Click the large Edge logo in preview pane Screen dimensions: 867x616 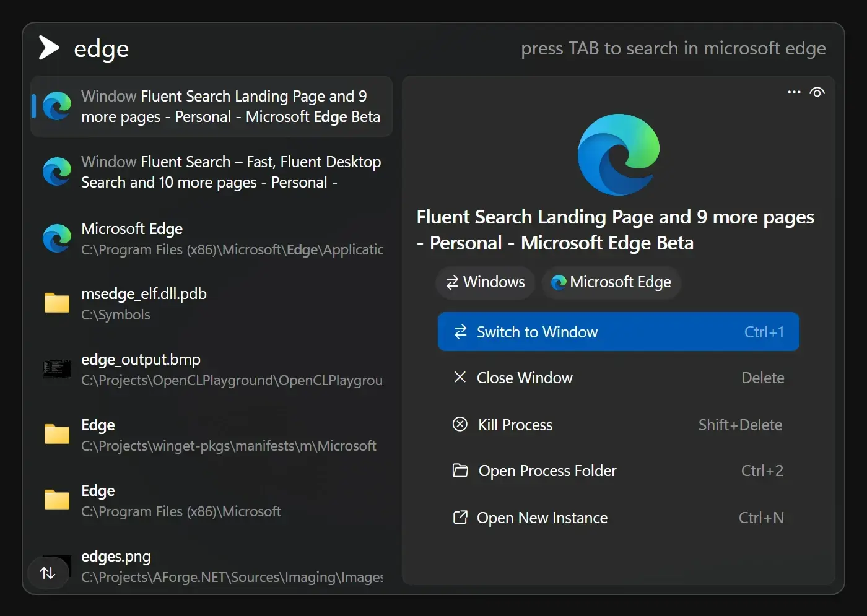coord(619,155)
